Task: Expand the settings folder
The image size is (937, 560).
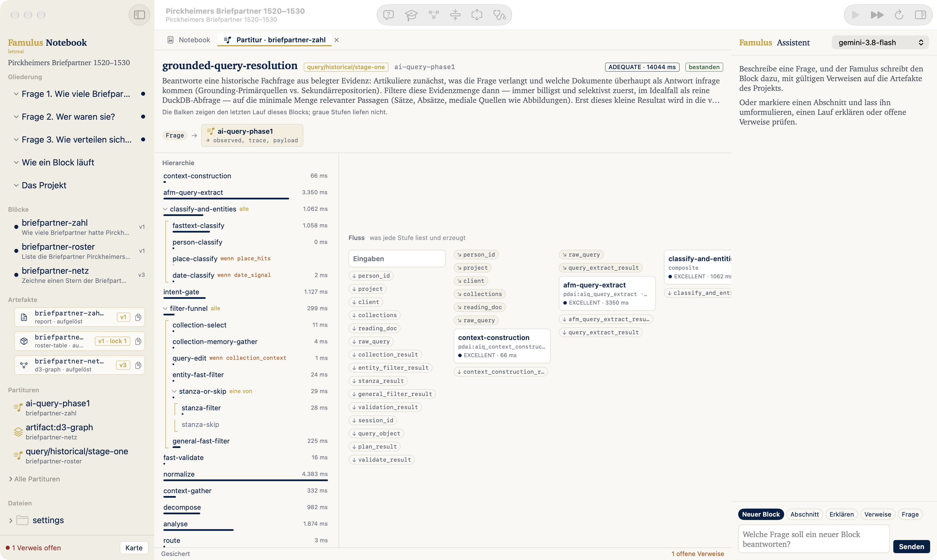Action: pyautogui.click(x=11, y=520)
